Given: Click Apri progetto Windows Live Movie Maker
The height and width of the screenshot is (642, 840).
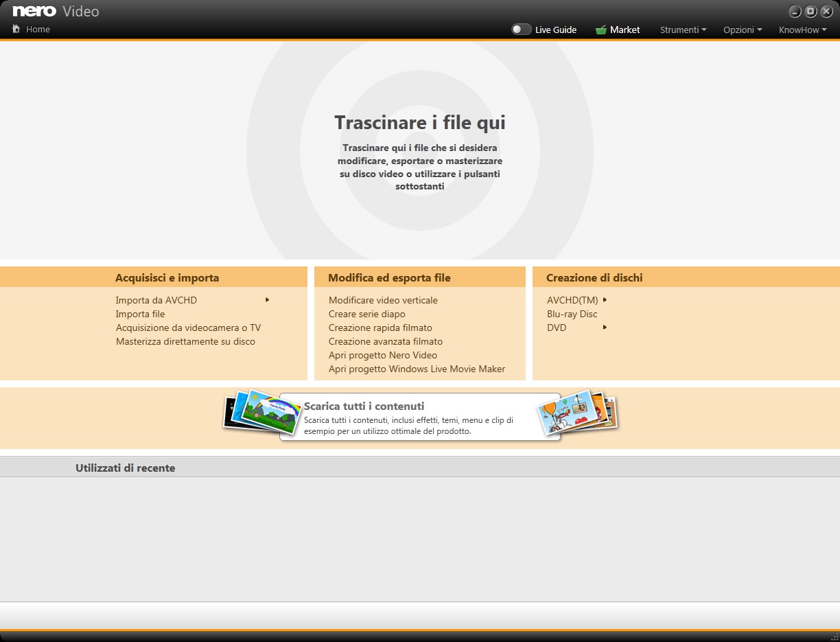Looking at the screenshot, I should click(x=417, y=369).
